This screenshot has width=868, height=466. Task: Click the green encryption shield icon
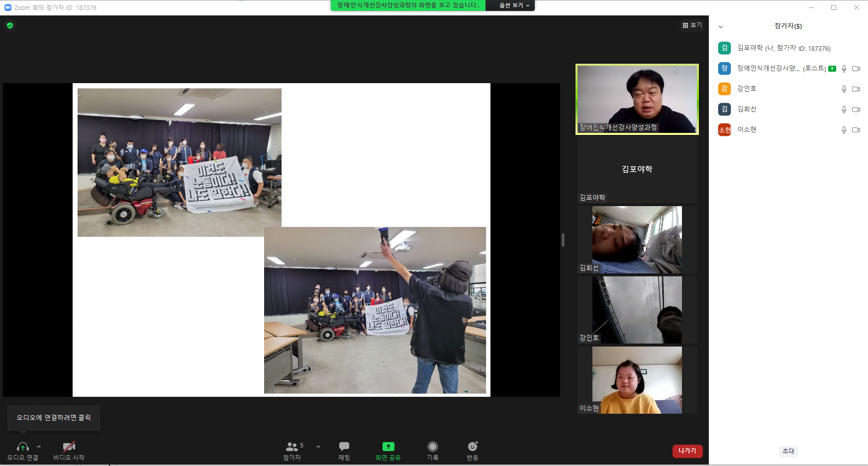point(10,25)
